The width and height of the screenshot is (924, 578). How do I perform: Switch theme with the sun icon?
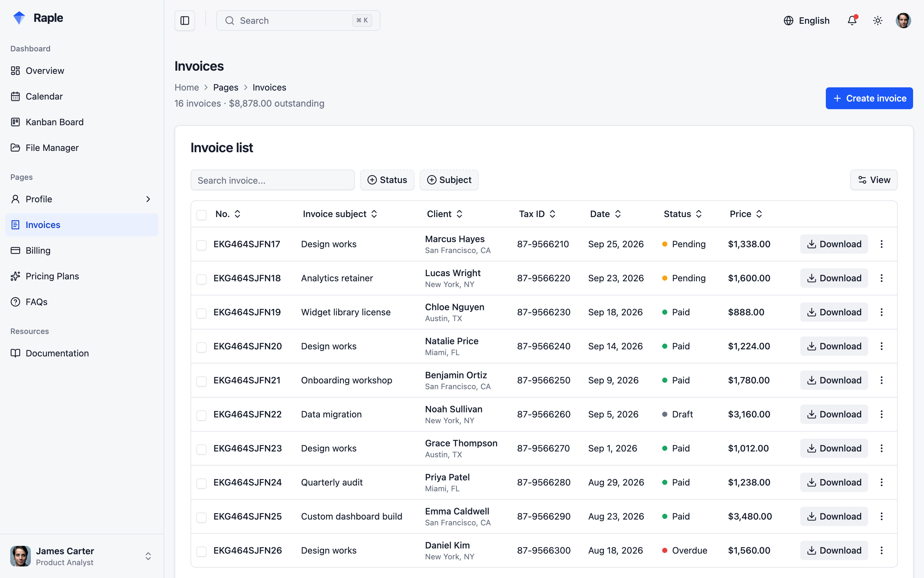pyautogui.click(x=878, y=21)
